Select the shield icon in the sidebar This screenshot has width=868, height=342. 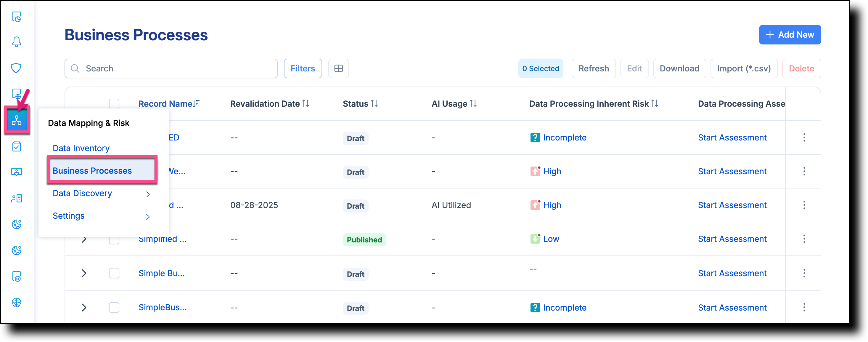pyautogui.click(x=16, y=68)
